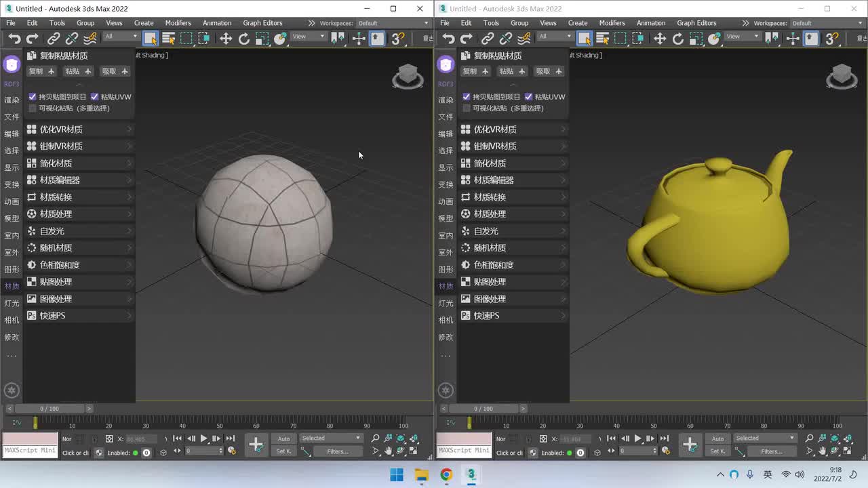The image size is (868, 488).
Task: Toggle Auto key mode in the teapot window
Action: (717, 439)
